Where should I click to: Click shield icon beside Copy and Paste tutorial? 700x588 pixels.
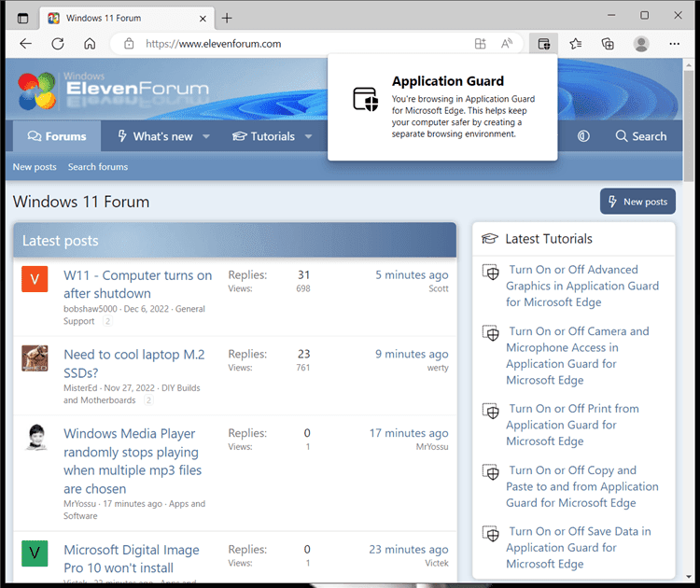[x=491, y=472]
